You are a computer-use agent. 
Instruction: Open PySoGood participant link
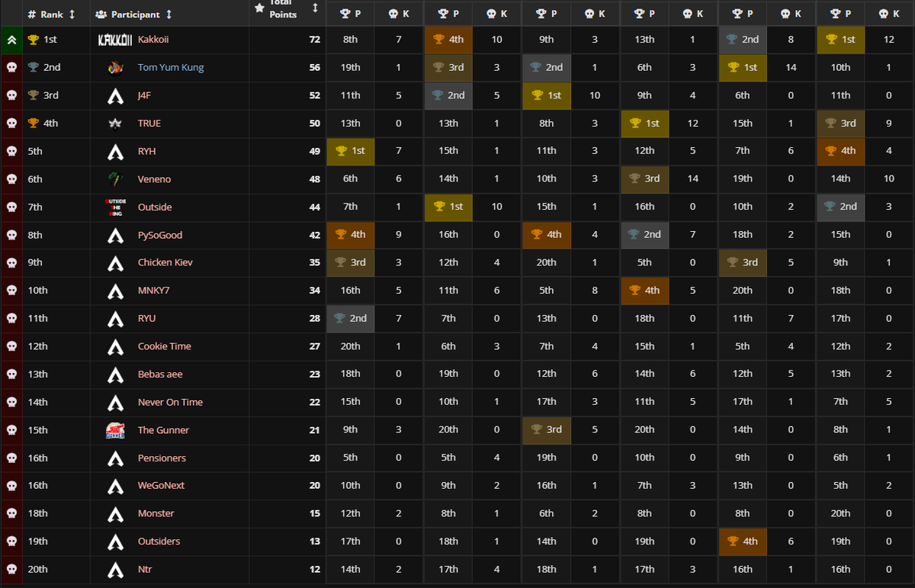(x=160, y=235)
